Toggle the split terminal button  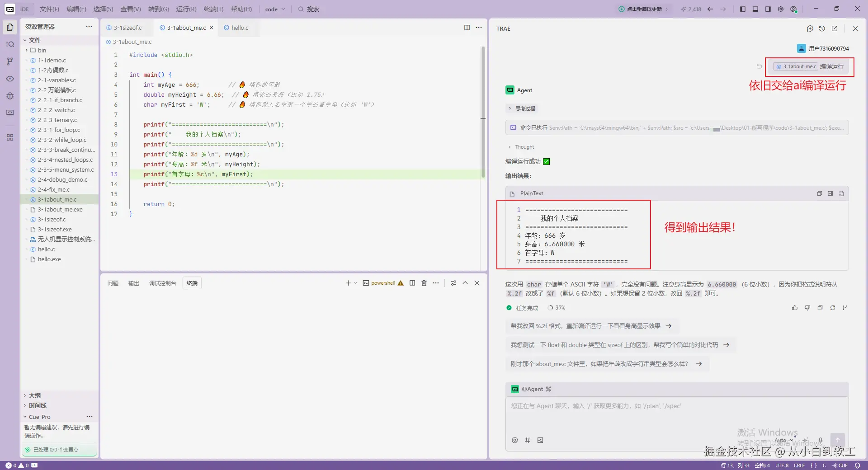[x=412, y=283]
